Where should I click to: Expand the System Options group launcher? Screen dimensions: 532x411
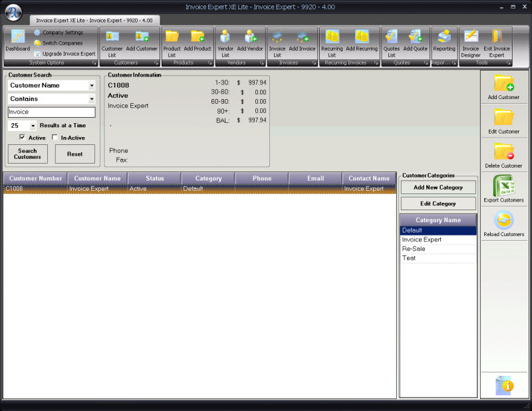tap(94, 63)
